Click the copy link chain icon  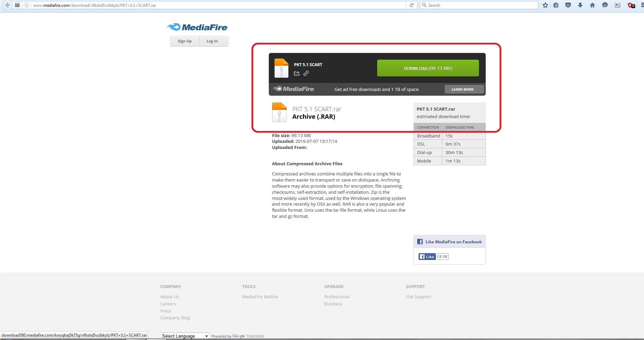point(306,73)
